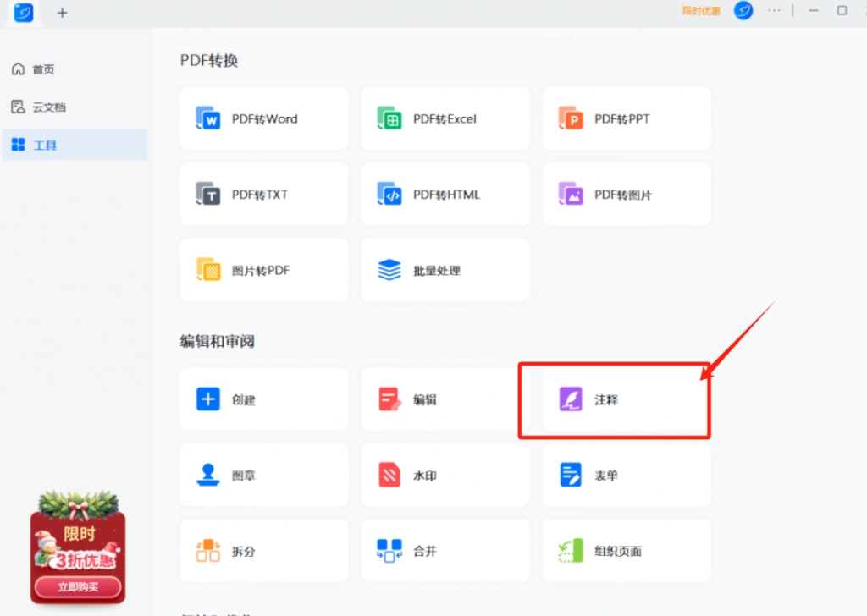Screen dimensions: 867x616
Task: Go to 首页 in the sidebar
Action: point(75,69)
